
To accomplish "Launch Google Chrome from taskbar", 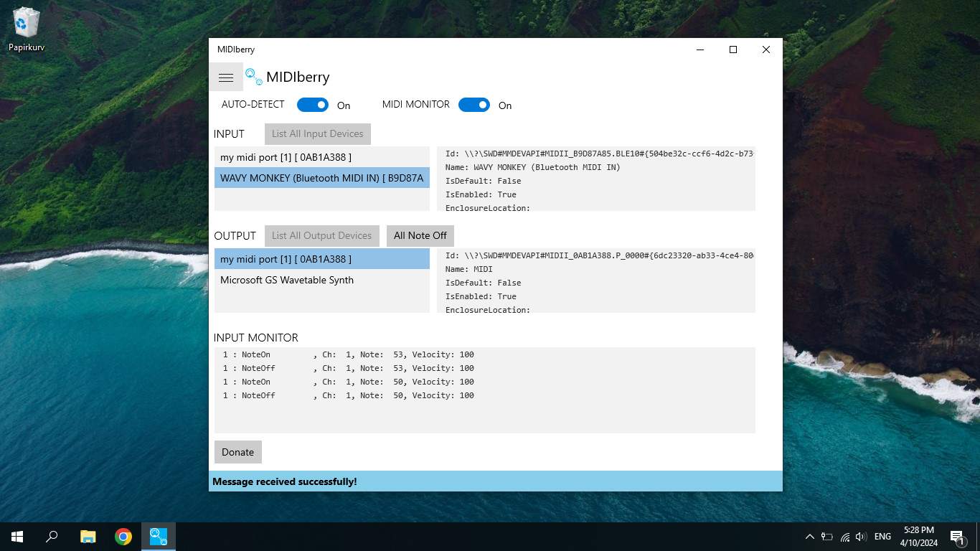I will coord(123,537).
